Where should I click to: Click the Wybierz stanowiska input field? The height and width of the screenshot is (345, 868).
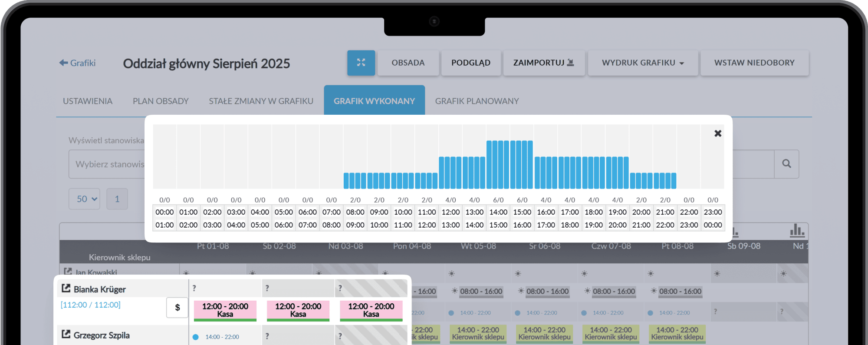point(107,164)
